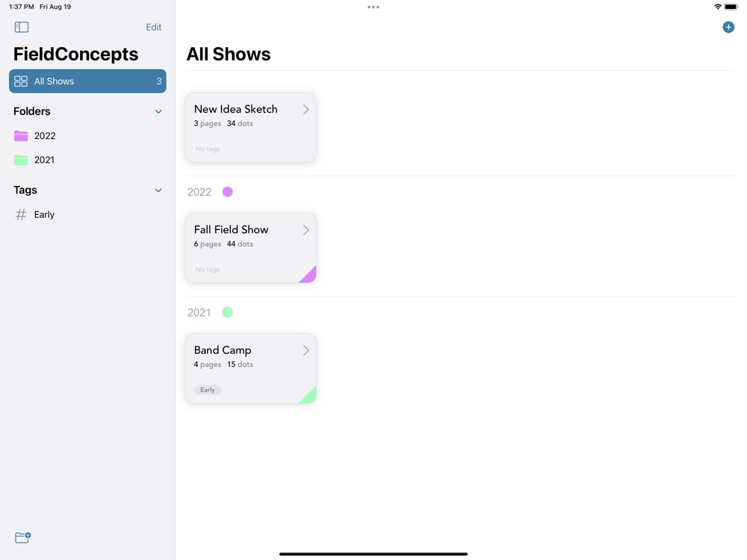The image size is (747, 560).
Task: Select All Shows in the sidebar
Action: [87, 81]
